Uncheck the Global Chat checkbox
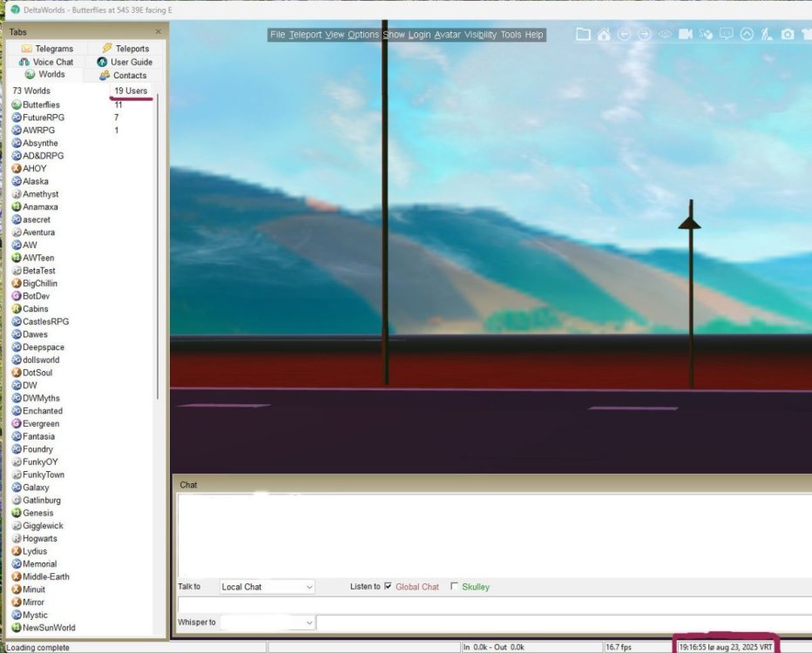 [388, 587]
